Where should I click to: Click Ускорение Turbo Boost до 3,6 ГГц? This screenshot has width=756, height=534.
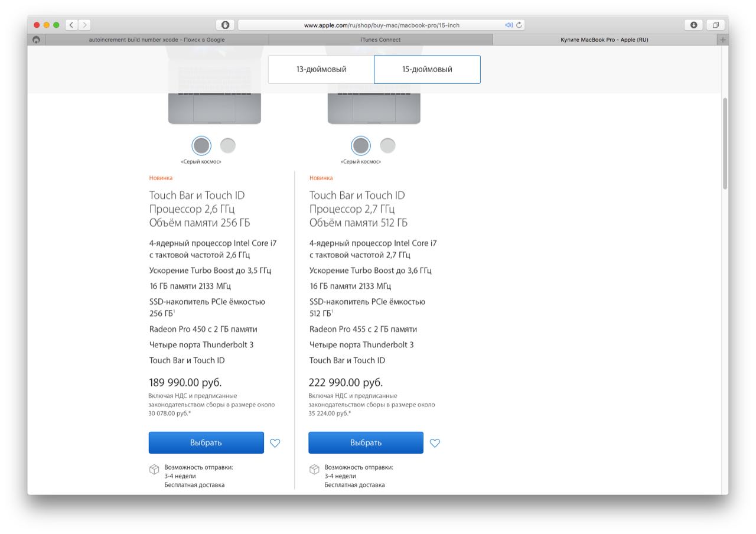[x=370, y=271]
